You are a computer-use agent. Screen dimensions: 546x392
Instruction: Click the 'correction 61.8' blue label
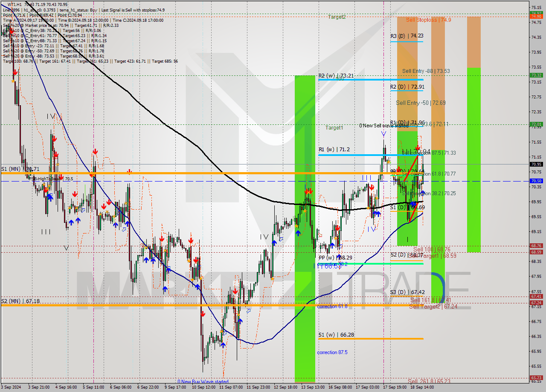(332, 306)
